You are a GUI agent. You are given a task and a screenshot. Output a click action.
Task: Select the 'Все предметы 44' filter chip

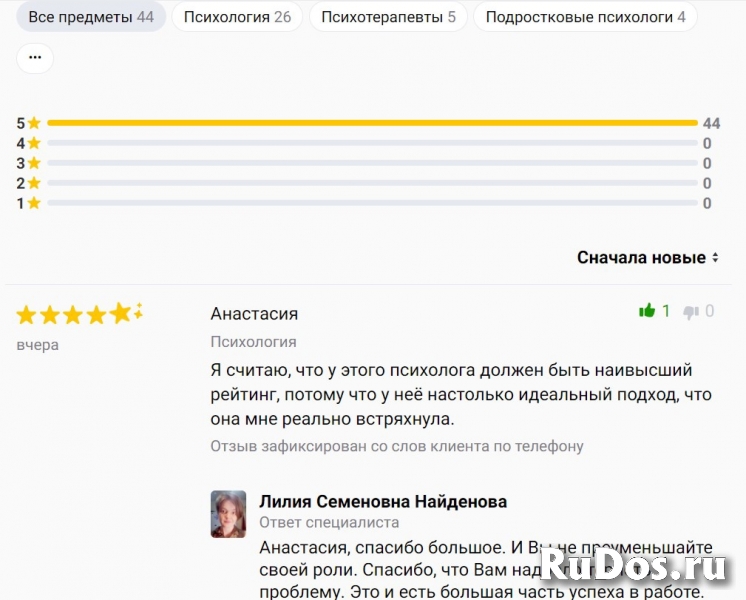pyautogui.click(x=91, y=17)
